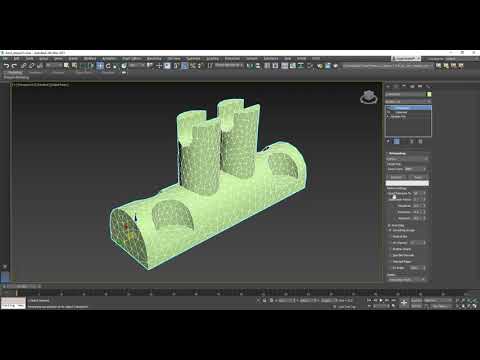The width and height of the screenshot is (480, 360).
Task: Activate the Select and Place tool
Action: [124, 66]
